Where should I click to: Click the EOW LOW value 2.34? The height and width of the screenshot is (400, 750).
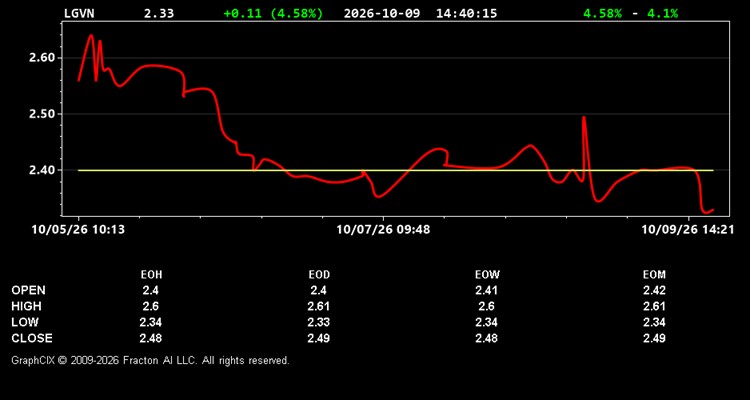486,322
